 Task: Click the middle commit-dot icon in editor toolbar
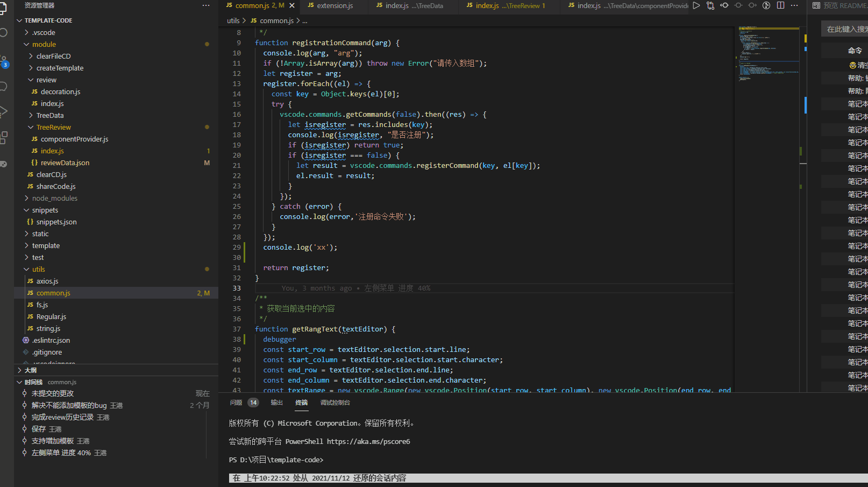click(x=738, y=5)
